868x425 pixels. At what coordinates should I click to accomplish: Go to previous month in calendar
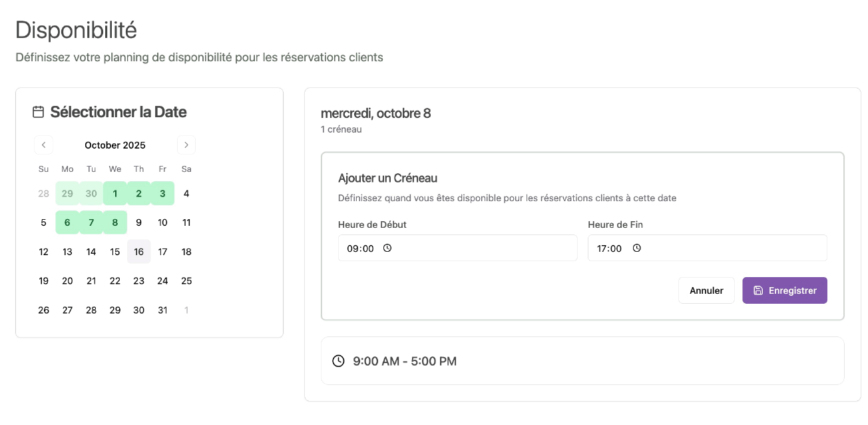tap(43, 145)
